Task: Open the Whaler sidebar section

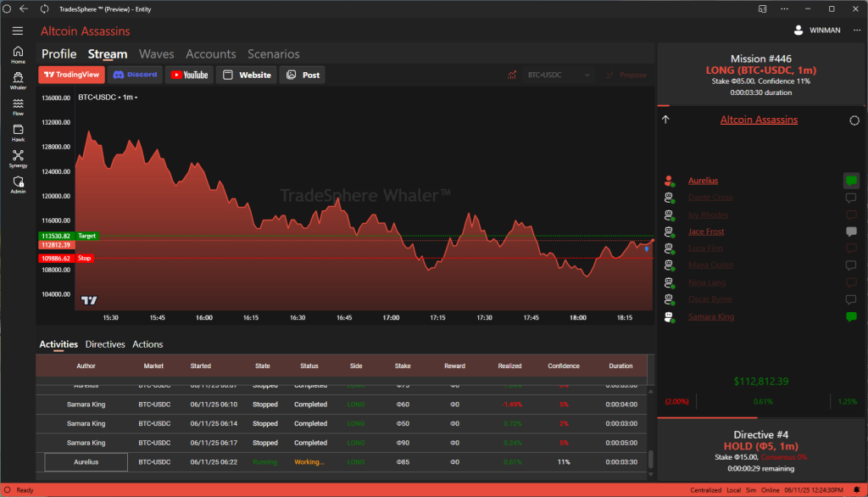Action: [x=18, y=79]
